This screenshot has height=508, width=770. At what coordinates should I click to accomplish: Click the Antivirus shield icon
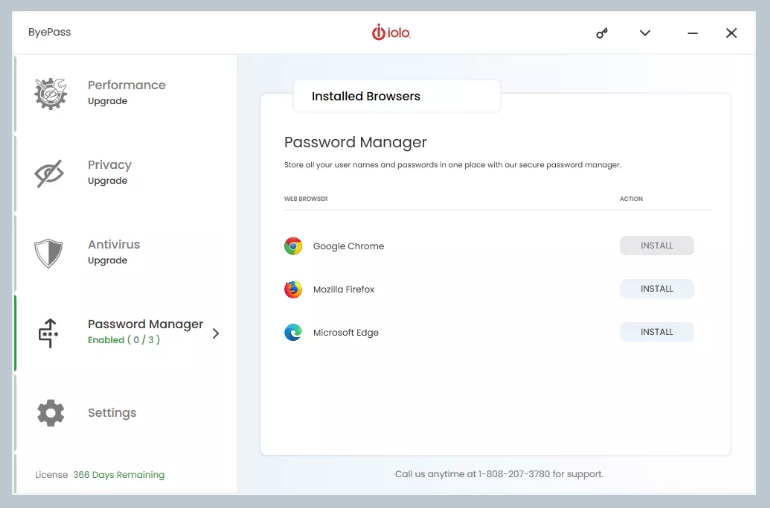point(49,253)
